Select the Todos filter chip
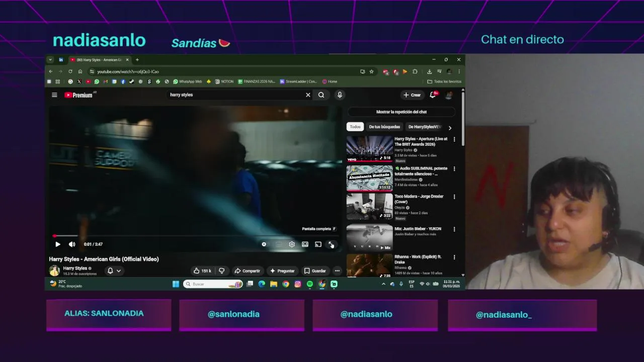The width and height of the screenshot is (644, 362). click(355, 127)
